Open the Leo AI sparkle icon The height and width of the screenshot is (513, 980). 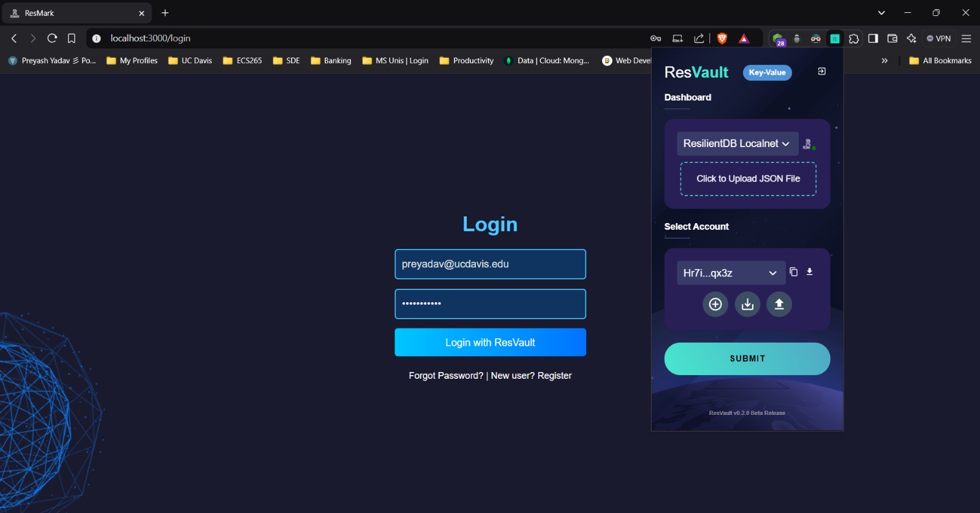pyautogui.click(x=911, y=38)
